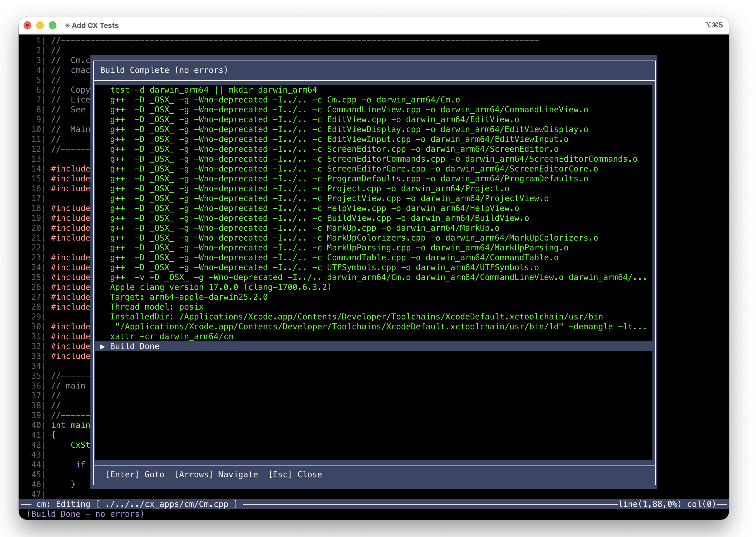Screen dimensions: 756x537
Task: Click the green zoom button
Action: (53, 25)
